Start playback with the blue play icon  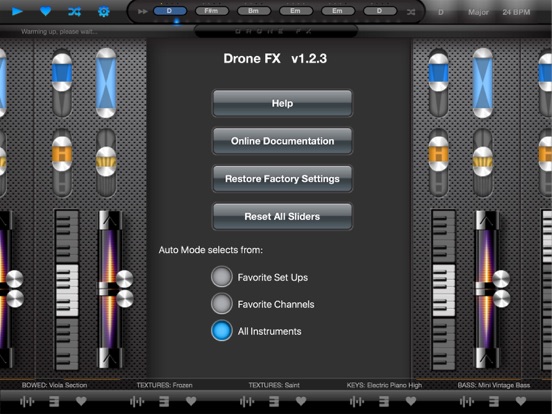point(17,12)
